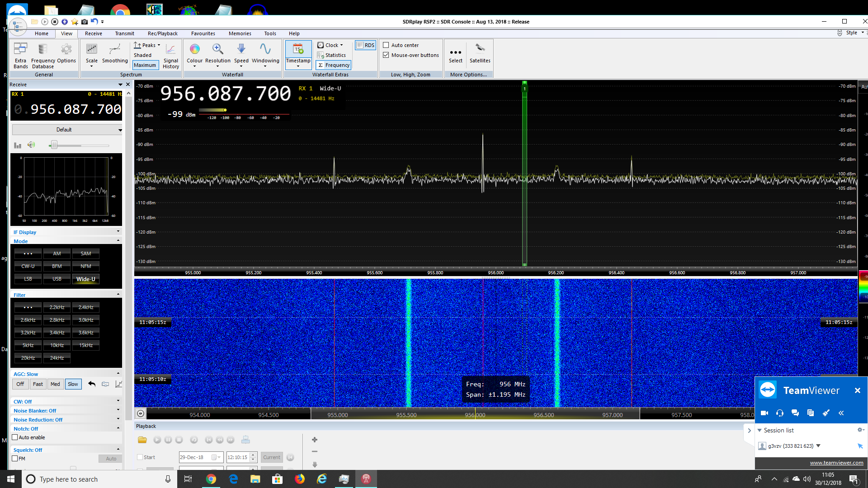Expand Noise Blanker section
The height and width of the screenshot is (488, 868).
click(x=118, y=410)
